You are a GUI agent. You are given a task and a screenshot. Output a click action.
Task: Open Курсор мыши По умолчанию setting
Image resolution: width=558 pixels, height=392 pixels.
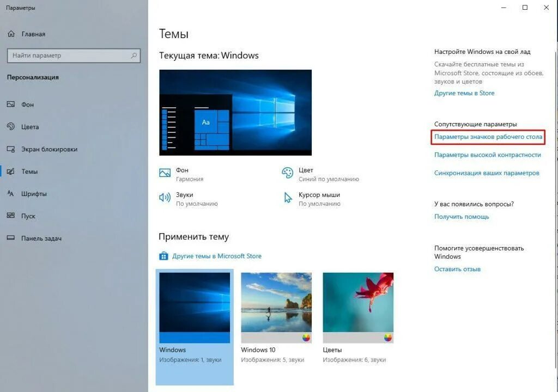coord(312,199)
